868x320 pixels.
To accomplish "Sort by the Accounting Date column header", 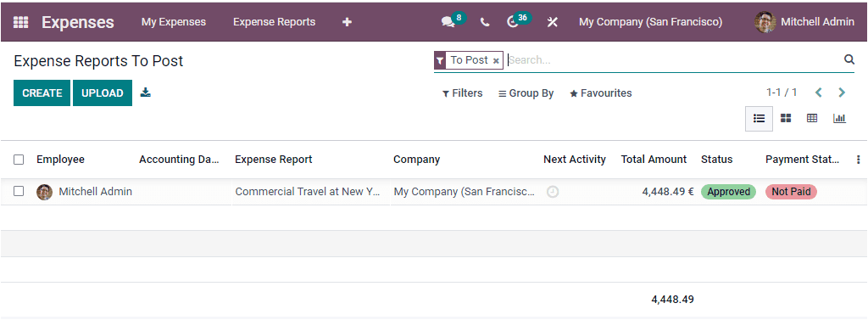I will pyautogui.click(x=180, y=160).
